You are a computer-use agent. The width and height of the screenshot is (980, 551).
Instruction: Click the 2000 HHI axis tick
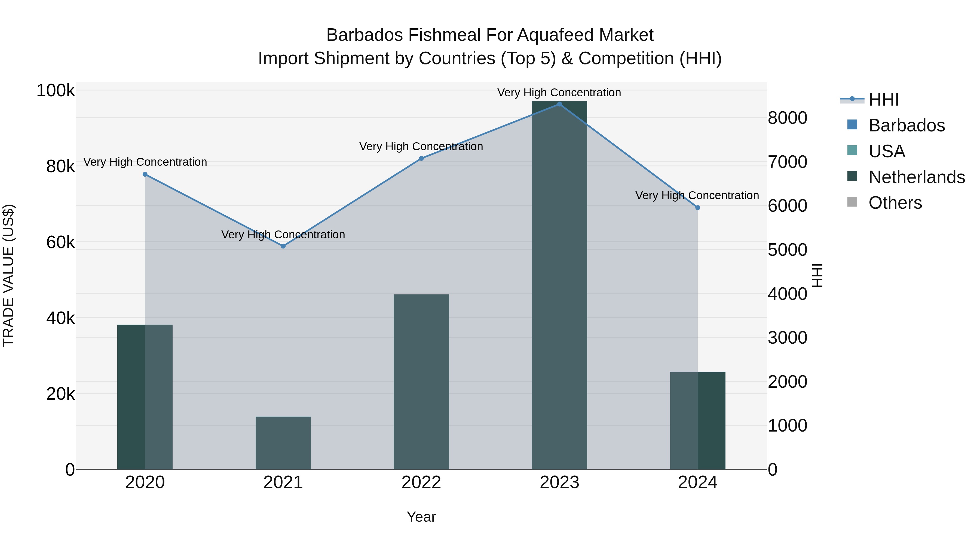788,382
